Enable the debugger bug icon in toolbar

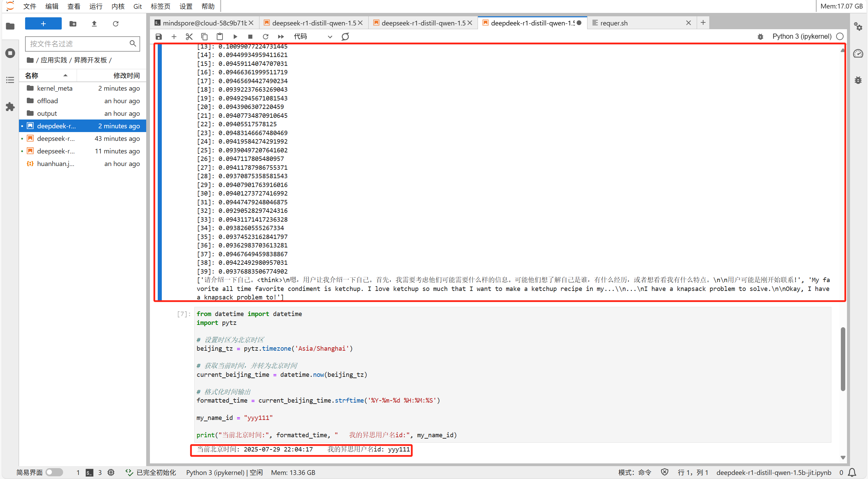coord(760,36)
